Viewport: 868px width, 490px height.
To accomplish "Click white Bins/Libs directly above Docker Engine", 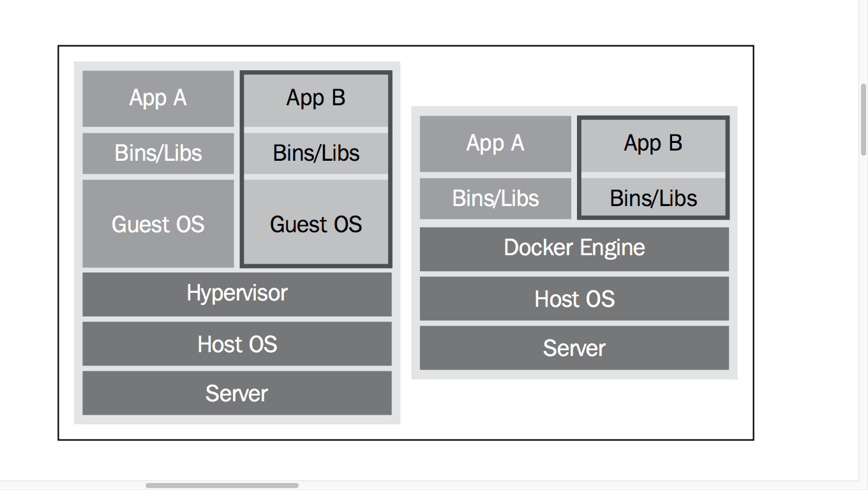I will coord(495,198).
